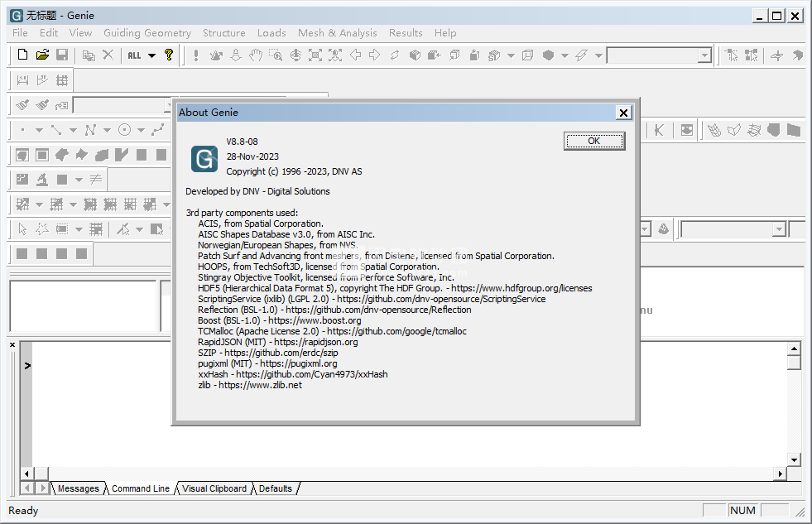Switch to the Command Line tab
Screen dimensions: 812x524
click(141, 488)
